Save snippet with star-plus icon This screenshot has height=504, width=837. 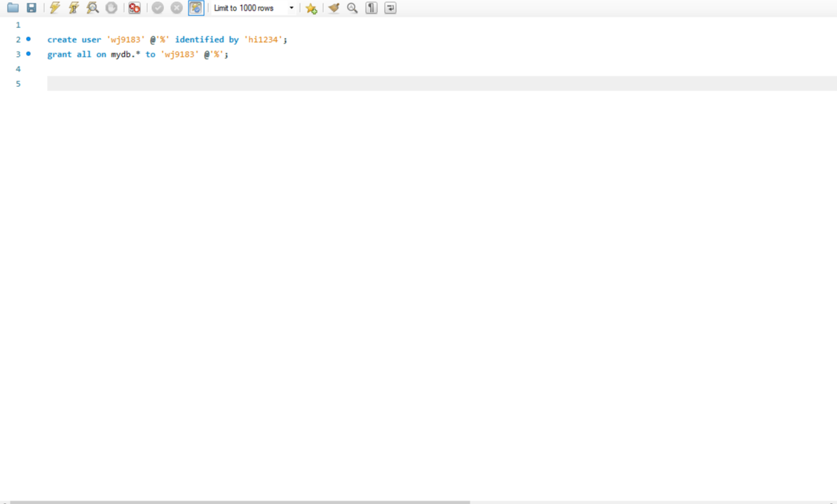click(x=311, y=8)
